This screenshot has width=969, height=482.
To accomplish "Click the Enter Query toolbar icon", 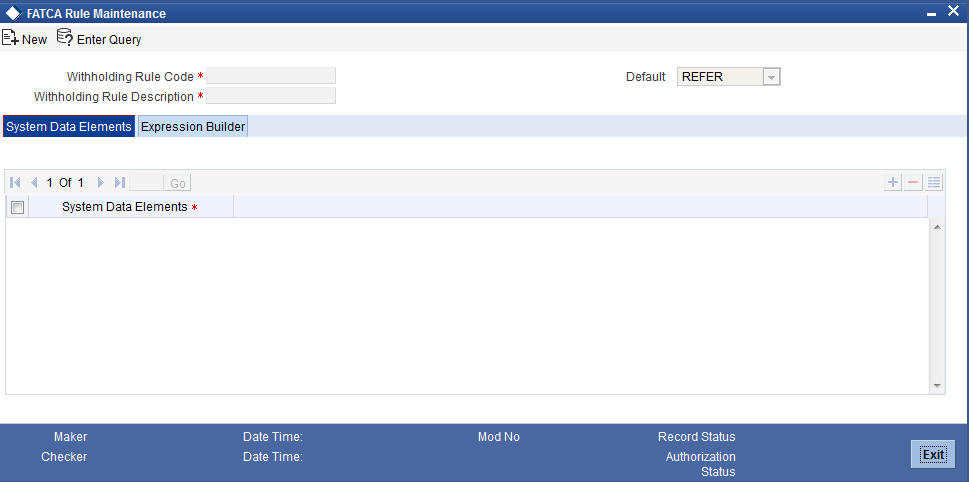I will pyautogui.click(x=64, y=38).
